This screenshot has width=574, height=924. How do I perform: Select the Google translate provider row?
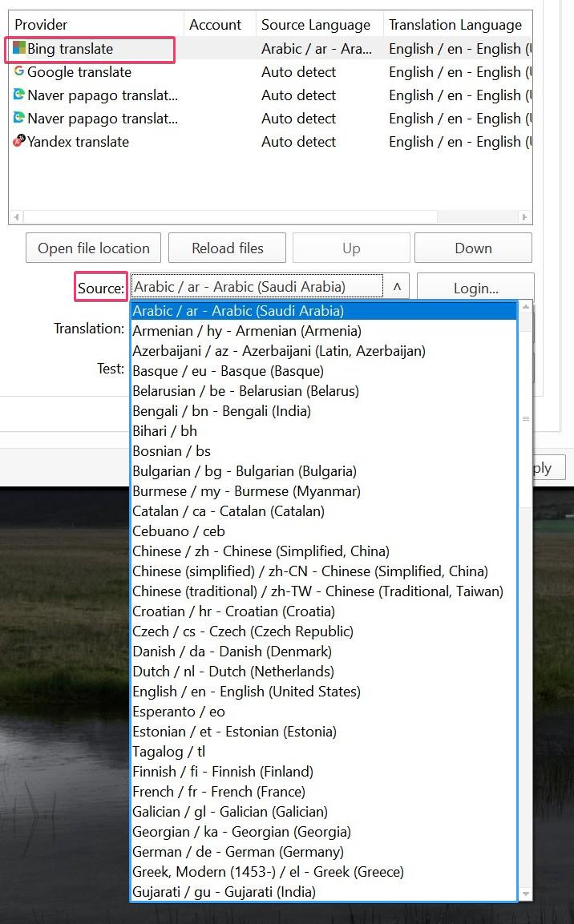[x=270, y=72]
